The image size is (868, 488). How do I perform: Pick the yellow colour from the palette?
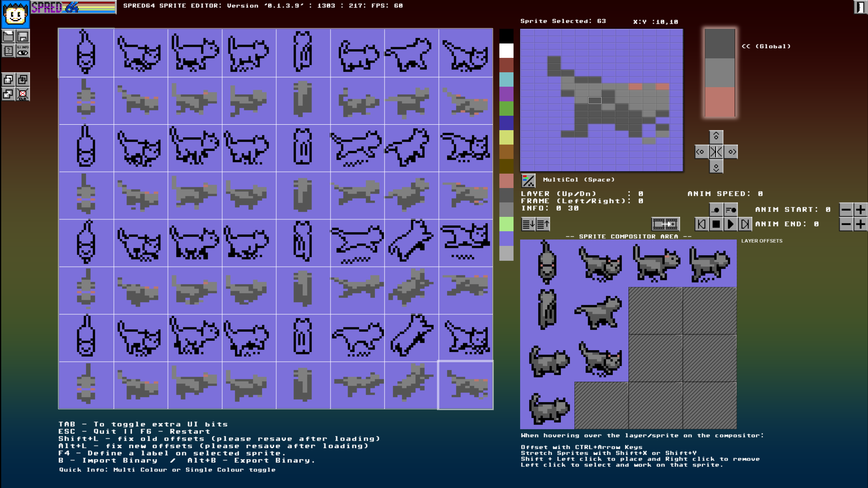tap(506, 138)
